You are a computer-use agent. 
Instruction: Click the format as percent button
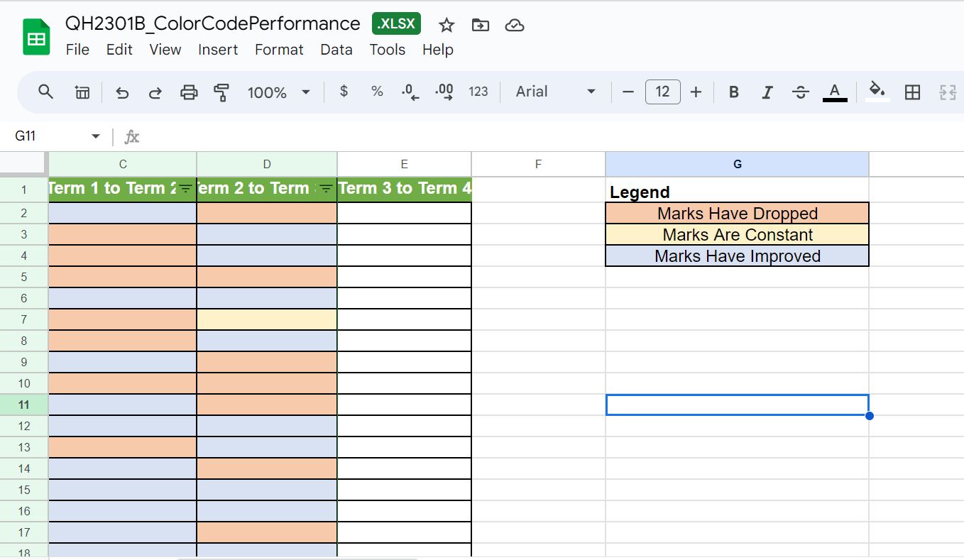click(377, 92)
